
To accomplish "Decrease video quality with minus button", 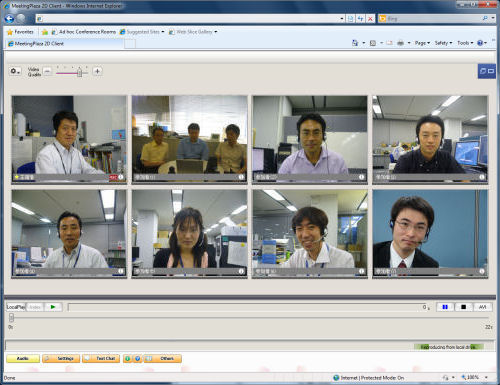I will point(47,71).
